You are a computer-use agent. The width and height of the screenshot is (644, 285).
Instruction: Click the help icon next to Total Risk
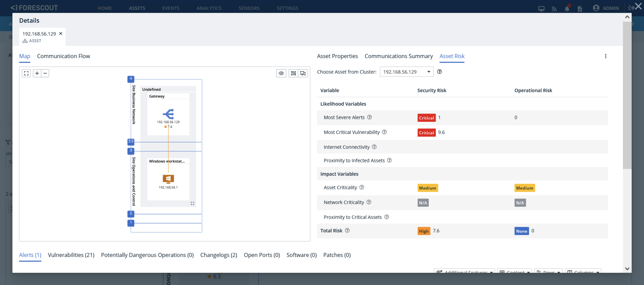point(347,231)
